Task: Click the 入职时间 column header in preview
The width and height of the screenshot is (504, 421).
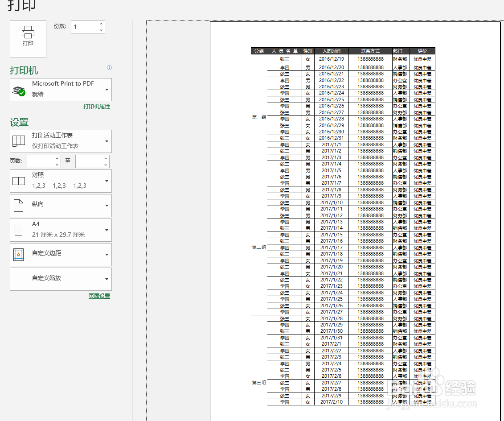Action: click(x=332, y=51)
